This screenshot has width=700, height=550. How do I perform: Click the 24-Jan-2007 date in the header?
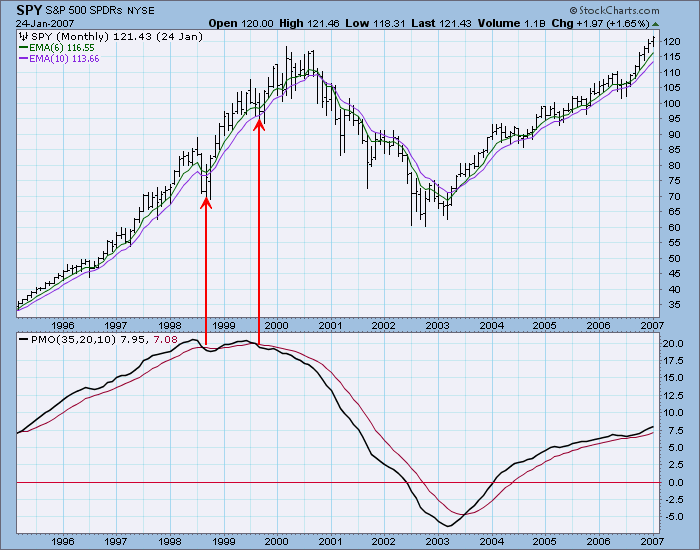(45, 23)
